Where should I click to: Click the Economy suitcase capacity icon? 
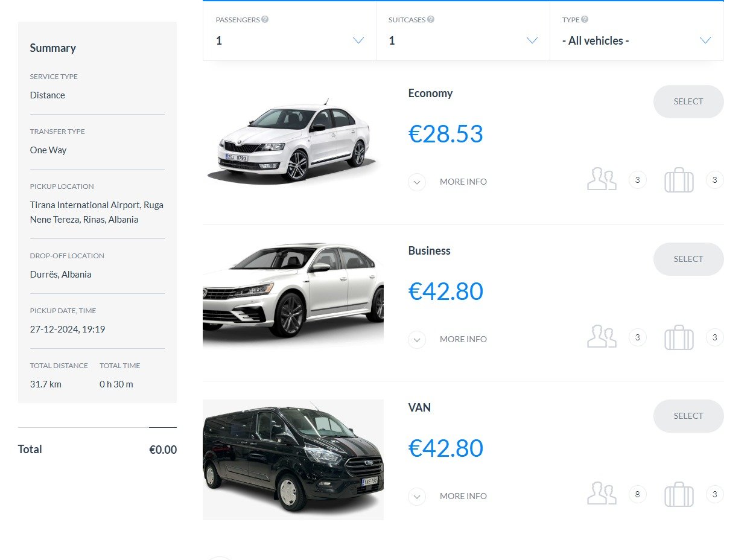click(679, 180)
